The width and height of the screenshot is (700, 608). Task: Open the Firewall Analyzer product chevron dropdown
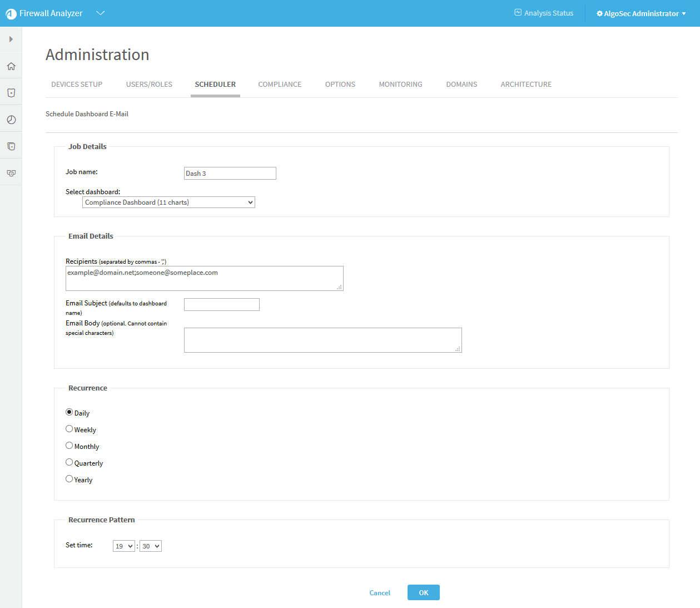click(101, 13)
